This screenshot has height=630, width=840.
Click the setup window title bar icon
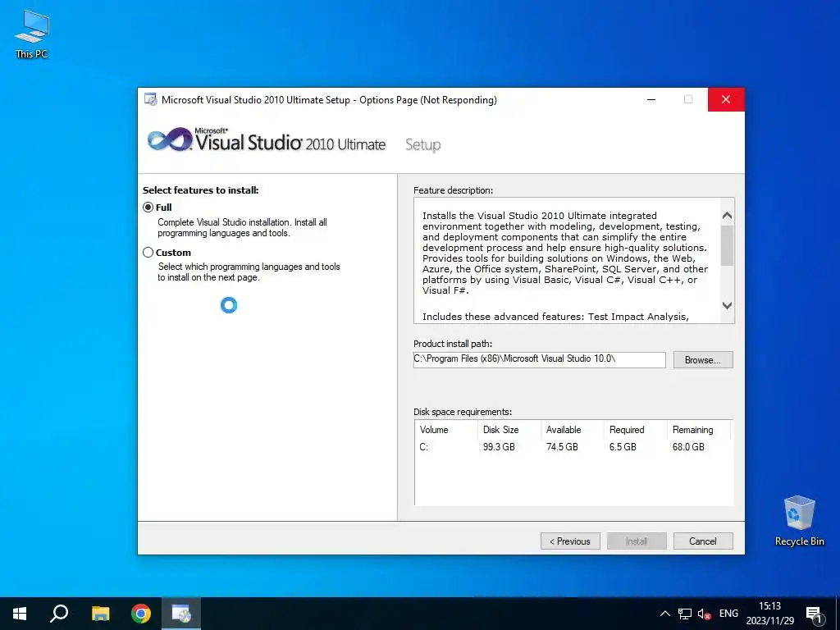coord(151,99)
